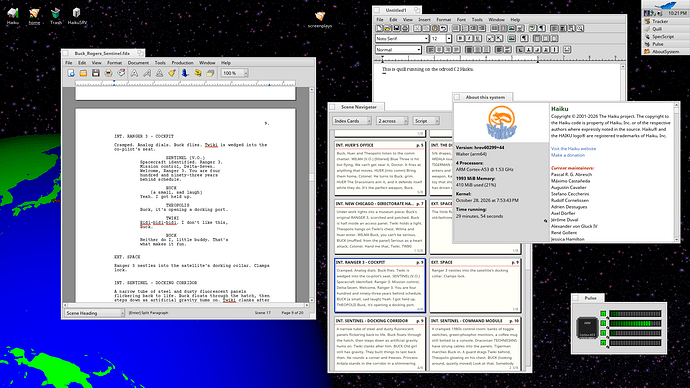Toggle the second CPU button in Pulse
The height and width of the screenshot is (388, 690).
(x=603, y=323)
